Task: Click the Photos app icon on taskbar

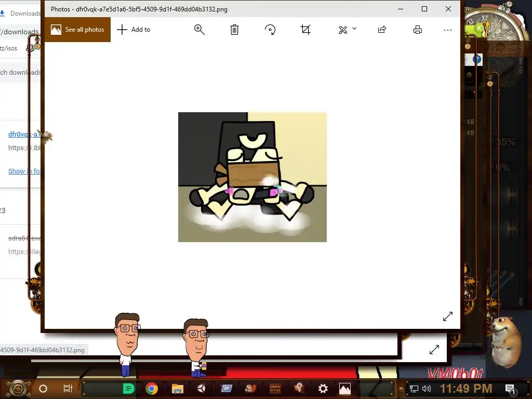Action: click(345, 389)
